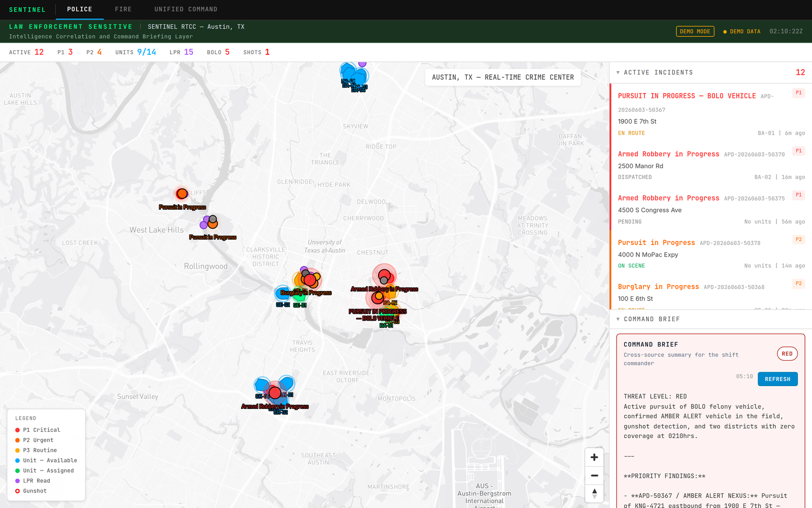Click the UNITS 9/14 counter
This screenshot has height=508, width=812.
(136, 52)
